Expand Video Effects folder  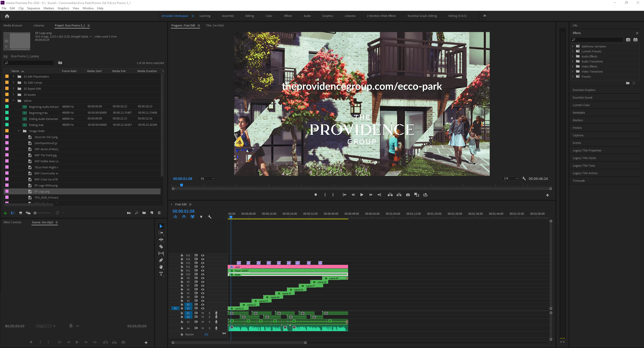tap(573, 66)
